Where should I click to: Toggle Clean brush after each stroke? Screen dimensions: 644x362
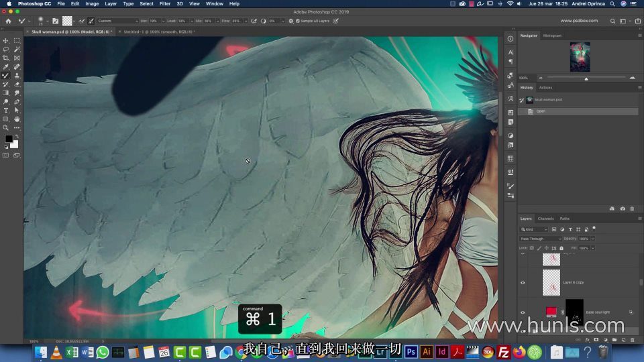click(91, 21)
